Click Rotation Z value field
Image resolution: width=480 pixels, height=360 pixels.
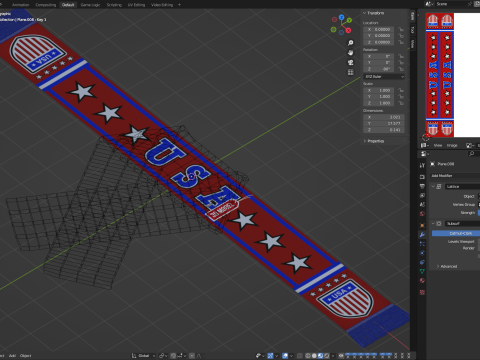[x=379, y=69]
